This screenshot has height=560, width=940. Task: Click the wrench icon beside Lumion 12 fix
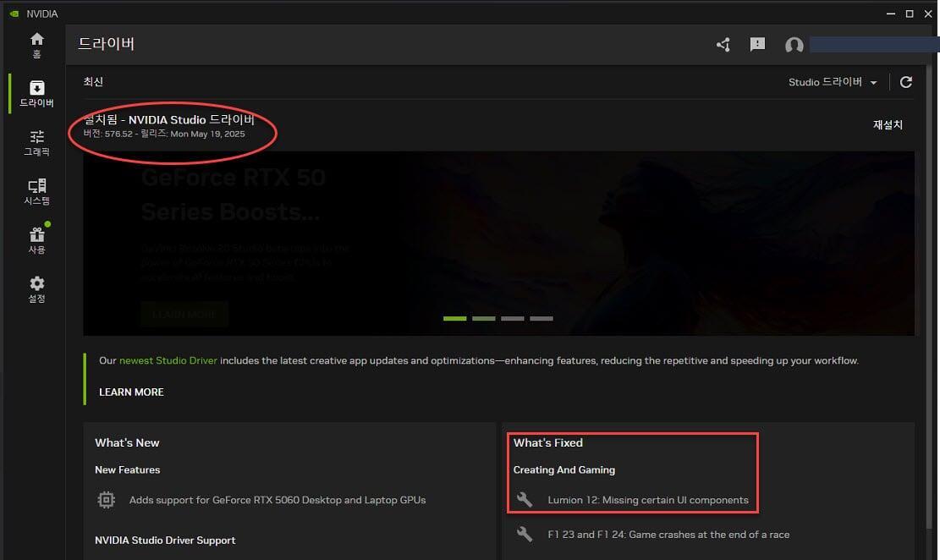pos(525,499)
